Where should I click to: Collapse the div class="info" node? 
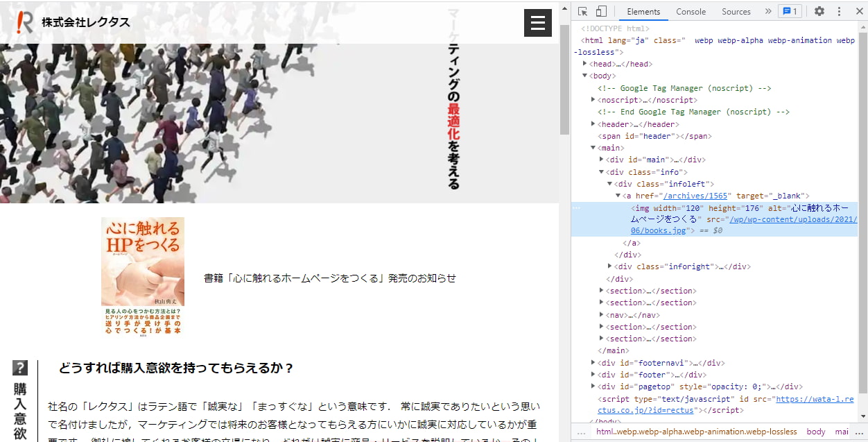pyautogui.click(x=602, y=172)
